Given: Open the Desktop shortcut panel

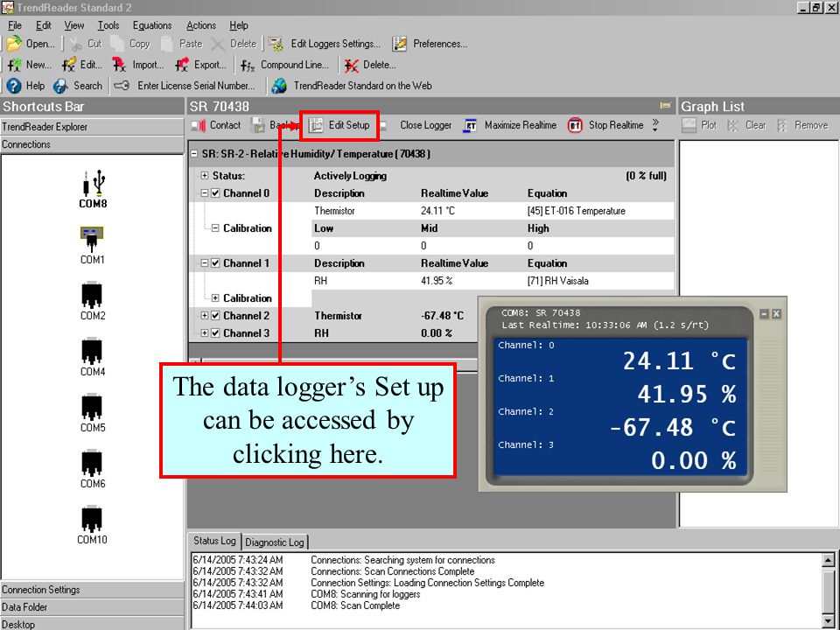Looking at the screenshot, I should pos(92,624).
